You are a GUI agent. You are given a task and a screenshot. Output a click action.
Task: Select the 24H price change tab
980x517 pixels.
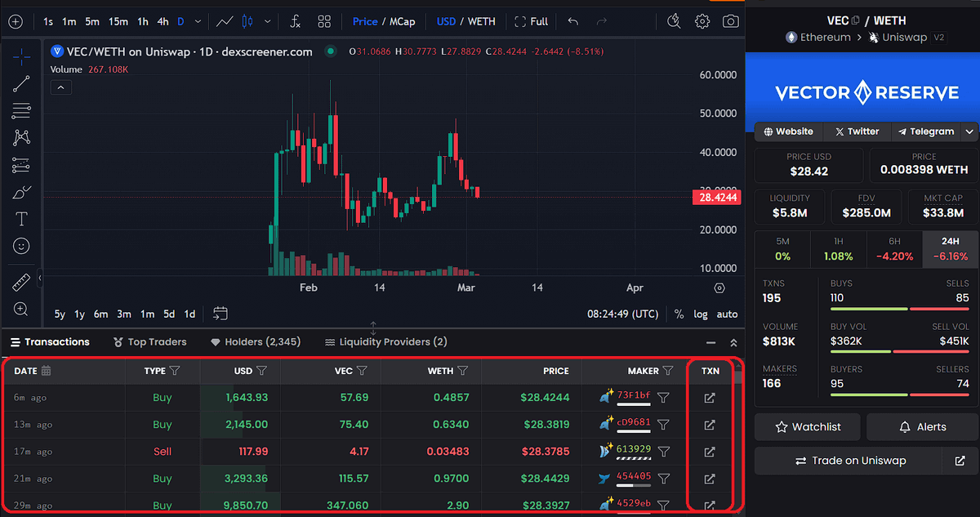coord(950,248)
